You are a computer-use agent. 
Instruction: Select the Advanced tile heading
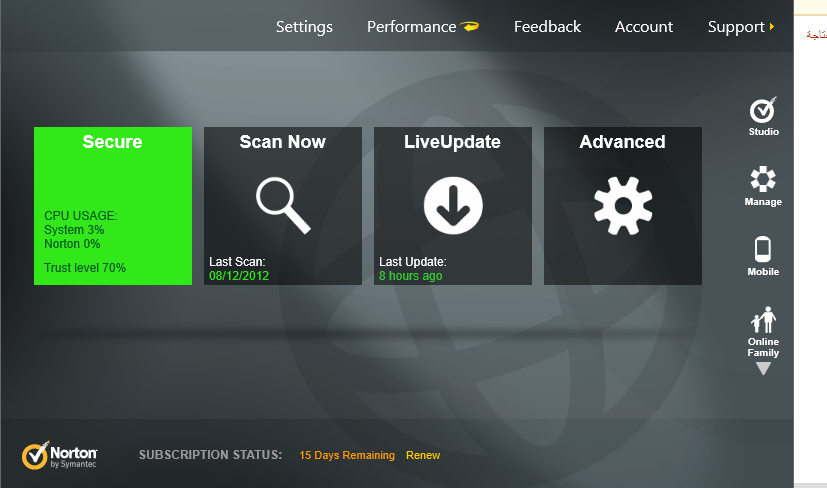(622, 142)
